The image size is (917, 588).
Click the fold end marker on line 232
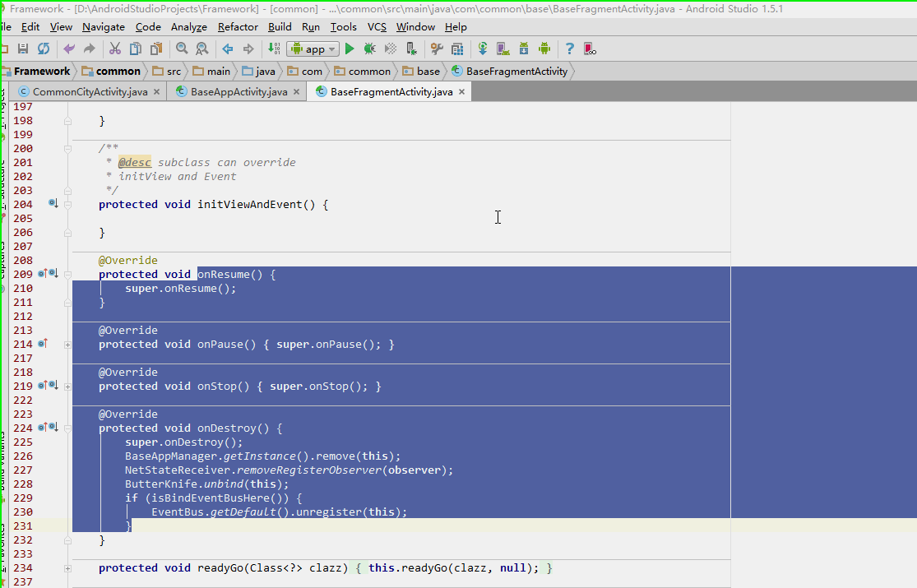67,540
